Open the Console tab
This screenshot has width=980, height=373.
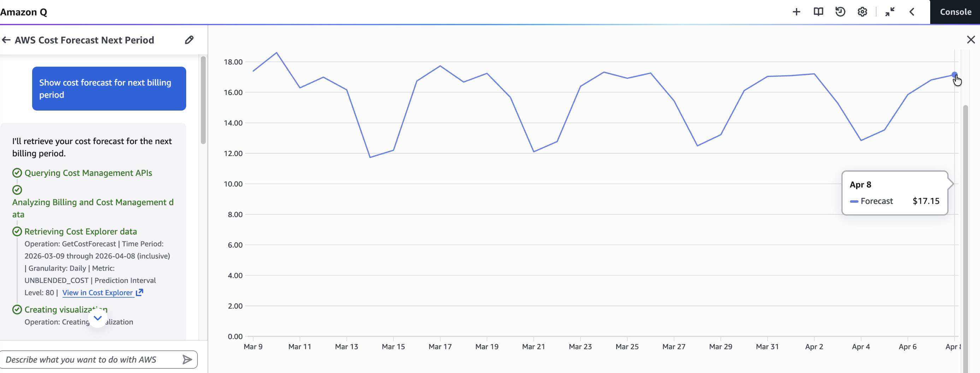pos(955,12)
